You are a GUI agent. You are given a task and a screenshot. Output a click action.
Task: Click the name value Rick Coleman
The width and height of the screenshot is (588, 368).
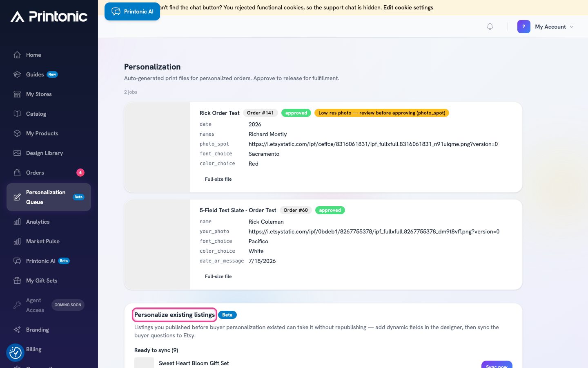tap(266, 222)
